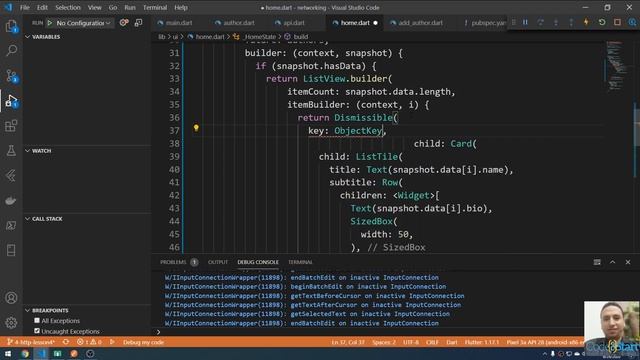Open the Manage gear in activity bar
This screenshot has height=360, width=640.
(x=11, y=322)
